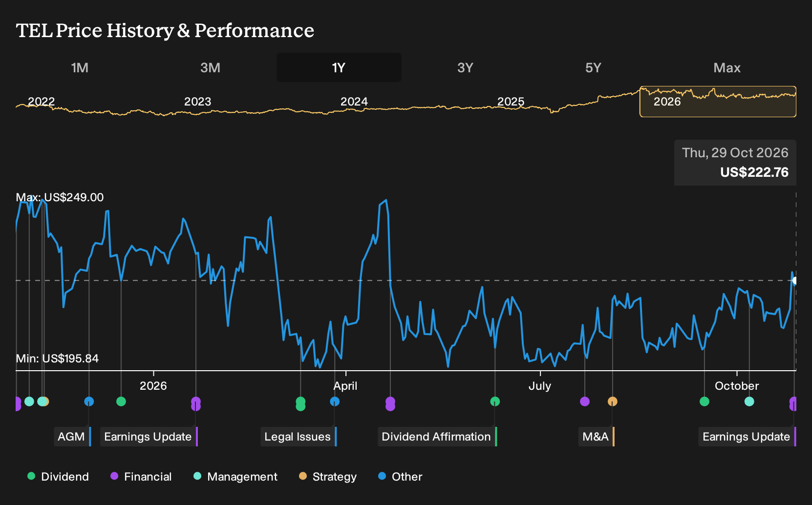Toggle the Financial legend filter
The width and height of the screenshot is (812, 505).
point(141,477)
